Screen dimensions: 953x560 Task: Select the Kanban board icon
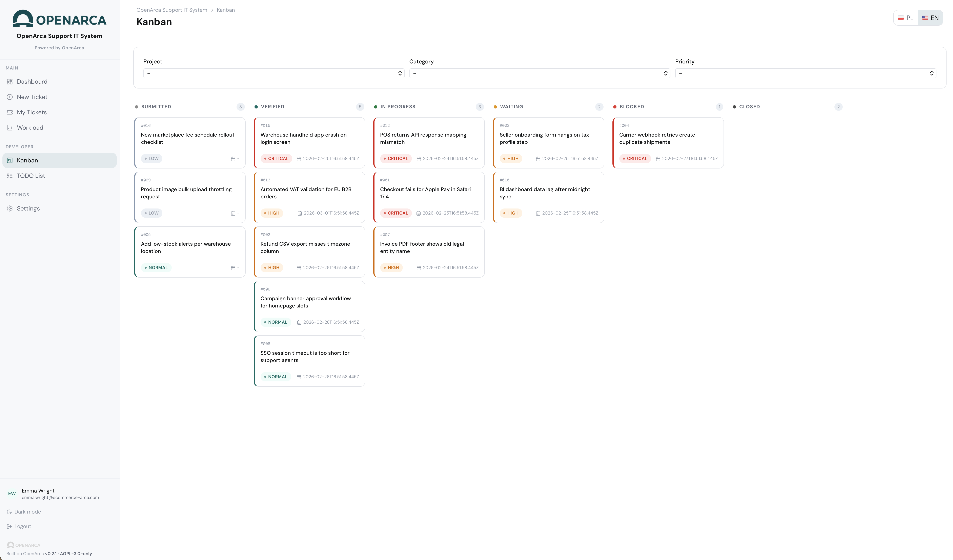(x=9, y=160)
